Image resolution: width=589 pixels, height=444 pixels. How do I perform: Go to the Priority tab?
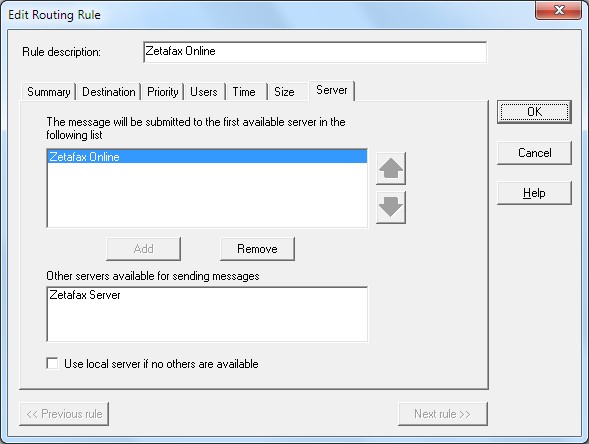coord(163,92)
